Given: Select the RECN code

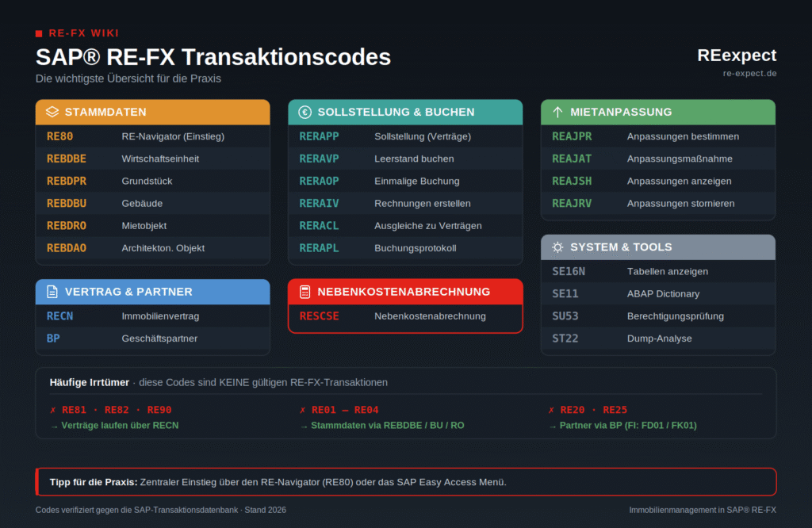Looking at the screenshot, I should pyautogui.click(x=59, y=316).
